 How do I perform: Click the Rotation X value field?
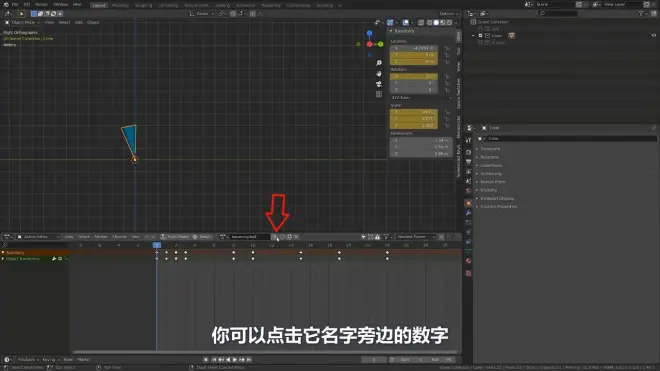pos(414,77)
